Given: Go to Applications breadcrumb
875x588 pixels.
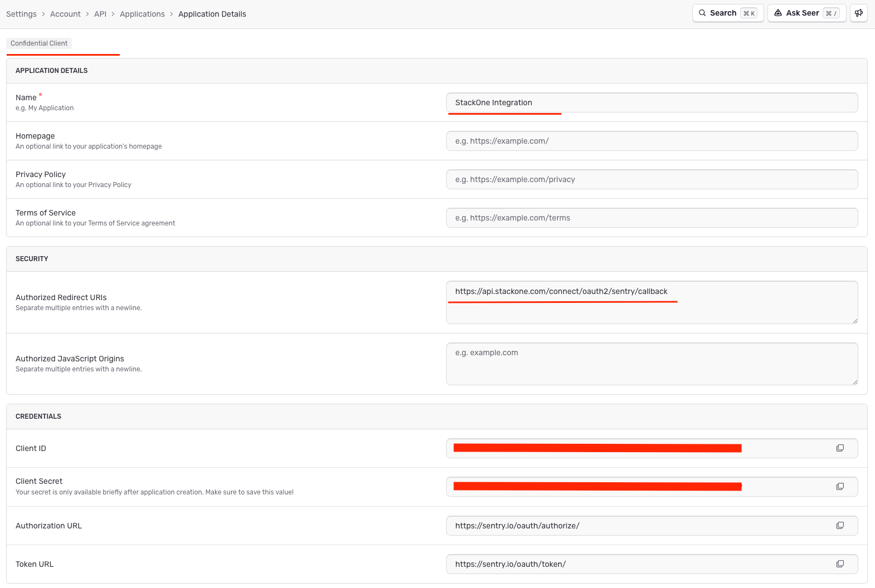Looking at the screenshot, I should point(142,14).
